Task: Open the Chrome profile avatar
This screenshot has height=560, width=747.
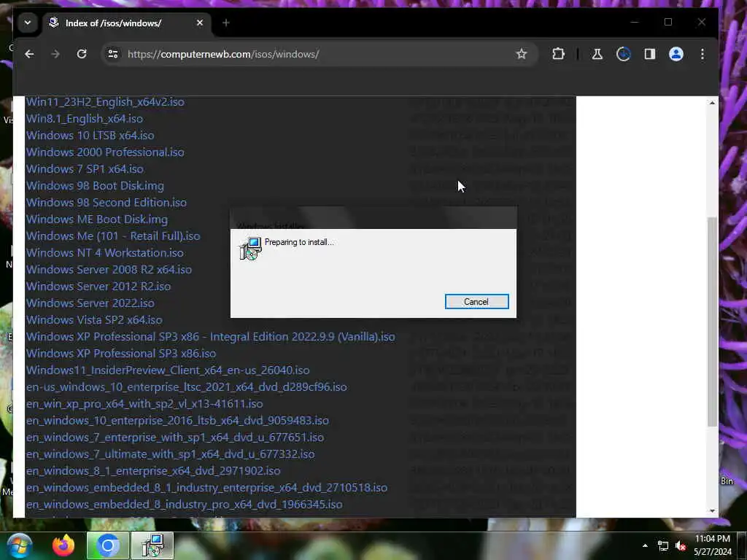Action: (x=676, y=54)
